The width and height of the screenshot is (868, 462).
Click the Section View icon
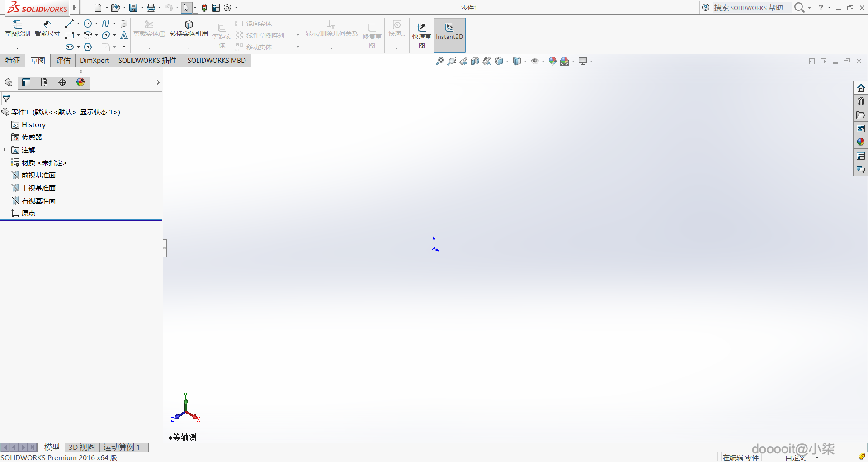click(475, 61)
